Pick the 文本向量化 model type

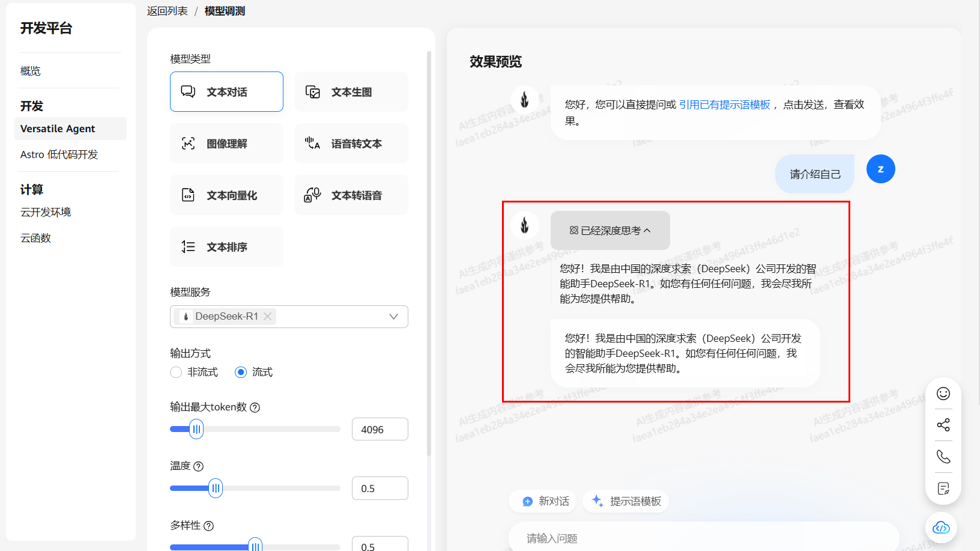(x=226, y=195)
